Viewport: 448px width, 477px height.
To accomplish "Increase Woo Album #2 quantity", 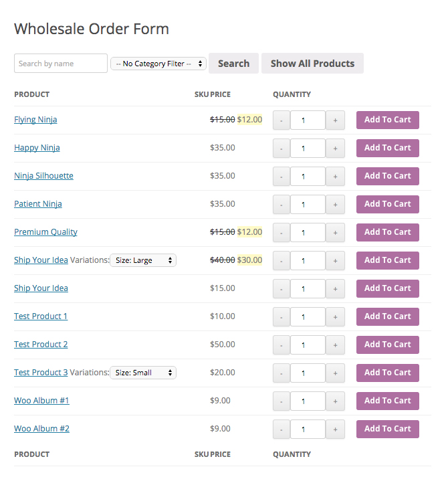I will pos(335,430).
